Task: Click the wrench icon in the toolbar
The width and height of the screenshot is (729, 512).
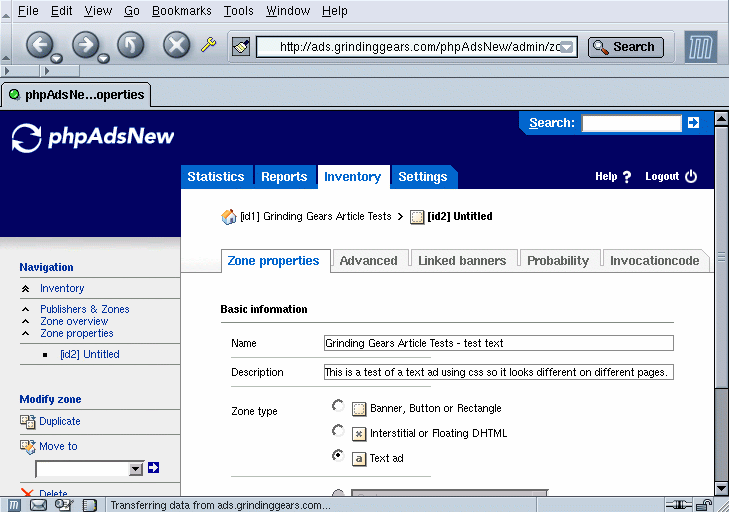Action: tap(208, 45)
